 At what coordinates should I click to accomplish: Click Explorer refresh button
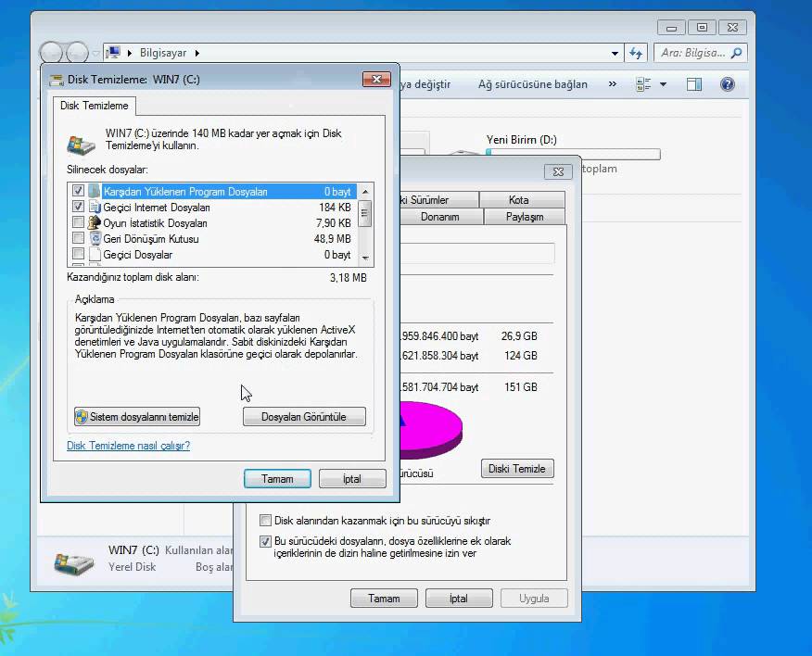[635, 53]
